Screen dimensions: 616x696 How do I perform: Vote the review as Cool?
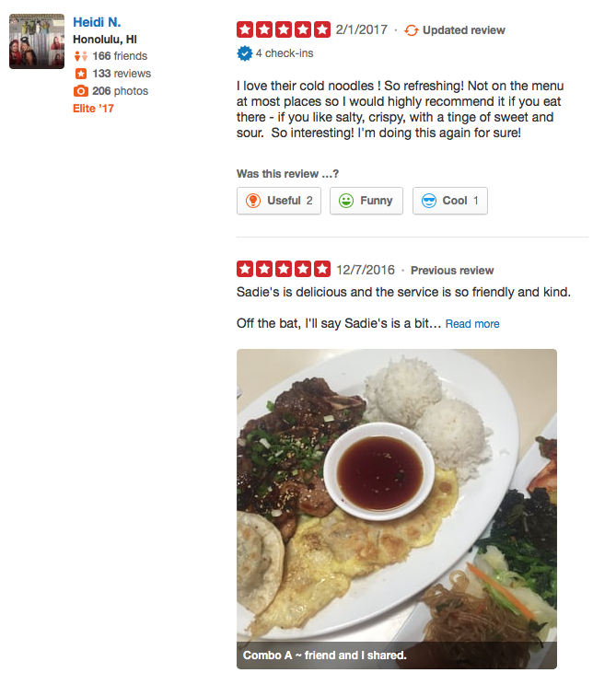click(450, 201)
